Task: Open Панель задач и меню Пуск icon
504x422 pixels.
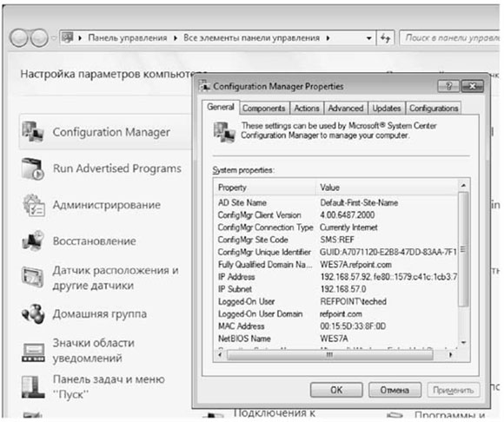Action: pyautogui.click(x=33, y=387)
